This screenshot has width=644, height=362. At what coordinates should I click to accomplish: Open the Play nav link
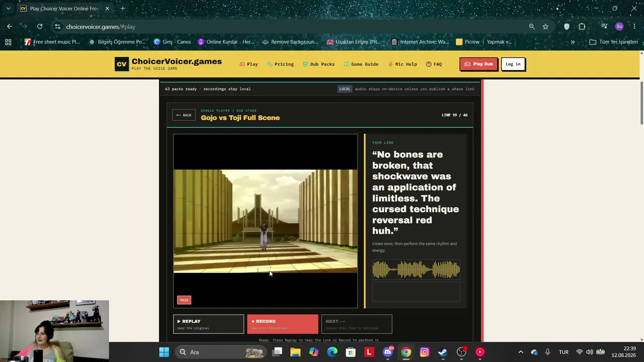tap(249, 64)
